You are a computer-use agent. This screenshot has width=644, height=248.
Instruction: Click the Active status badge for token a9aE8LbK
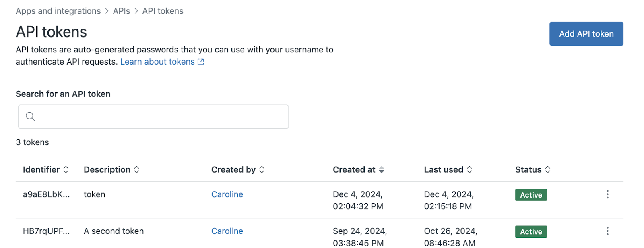pos(531,195)
